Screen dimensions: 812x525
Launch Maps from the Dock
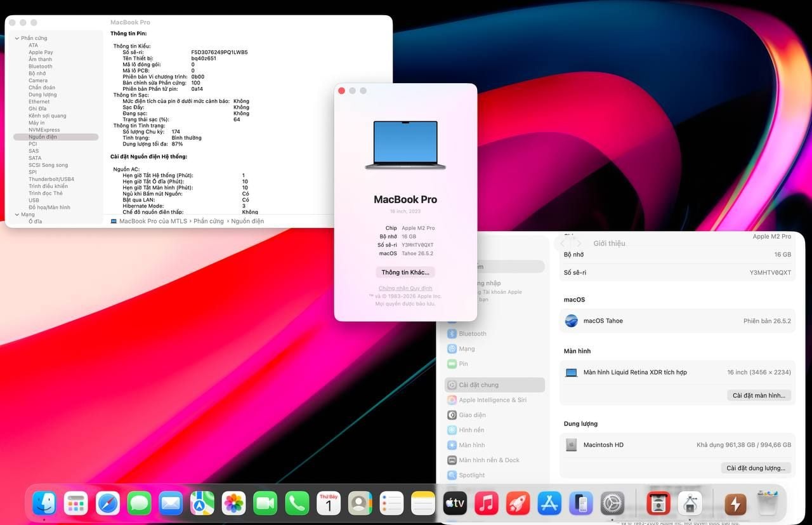pyautogui.click(x=202, y=503)
